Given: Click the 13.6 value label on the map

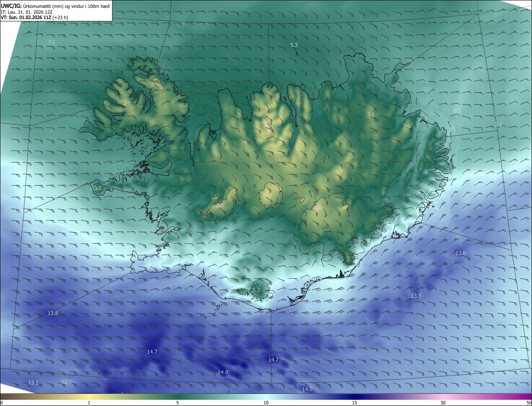Looking at the screenshot, I should pyautogui.click(x=461, y=253).
